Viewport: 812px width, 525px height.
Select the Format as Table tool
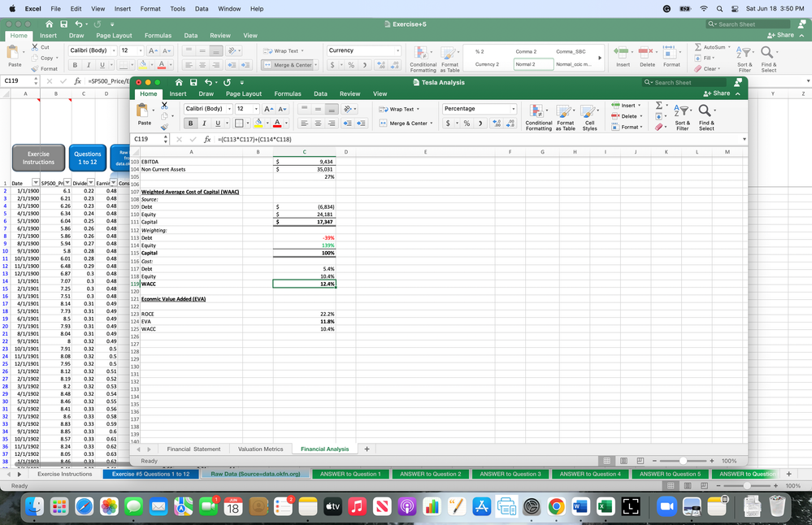[x=566, y=114]
